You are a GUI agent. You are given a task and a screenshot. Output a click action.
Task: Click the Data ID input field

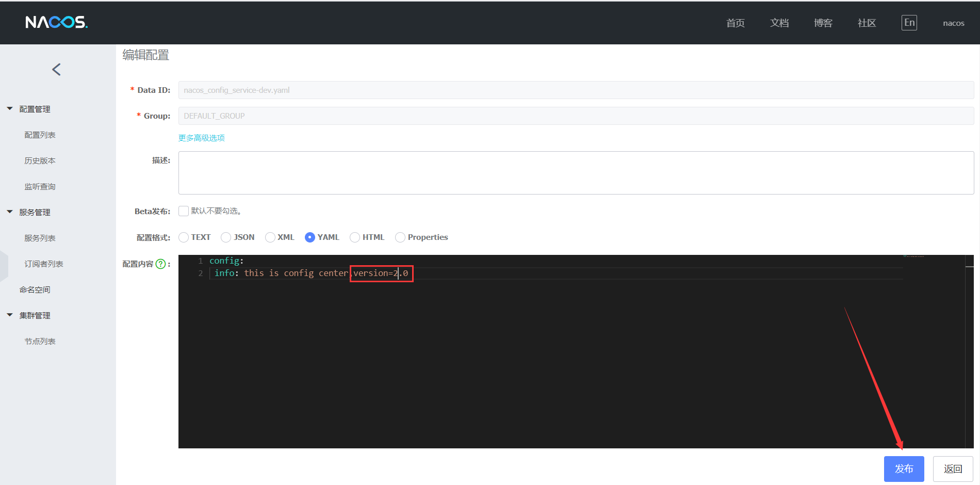[576, 90]
